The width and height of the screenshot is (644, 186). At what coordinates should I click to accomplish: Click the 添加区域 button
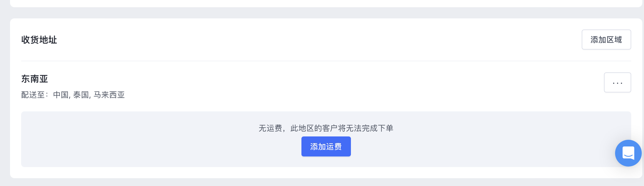coord(606,40)
